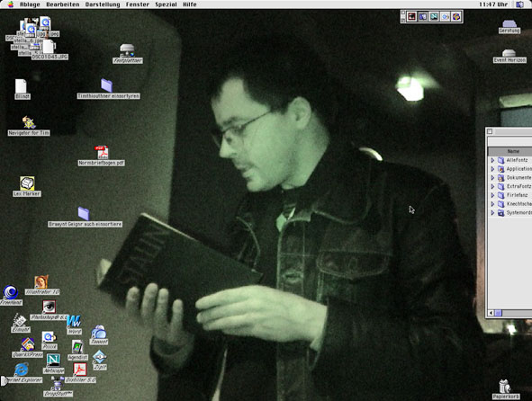Select the Internet Explorer alias icon
The height and width of the screenshot is (401, 532).
click(x=21, y=370)
